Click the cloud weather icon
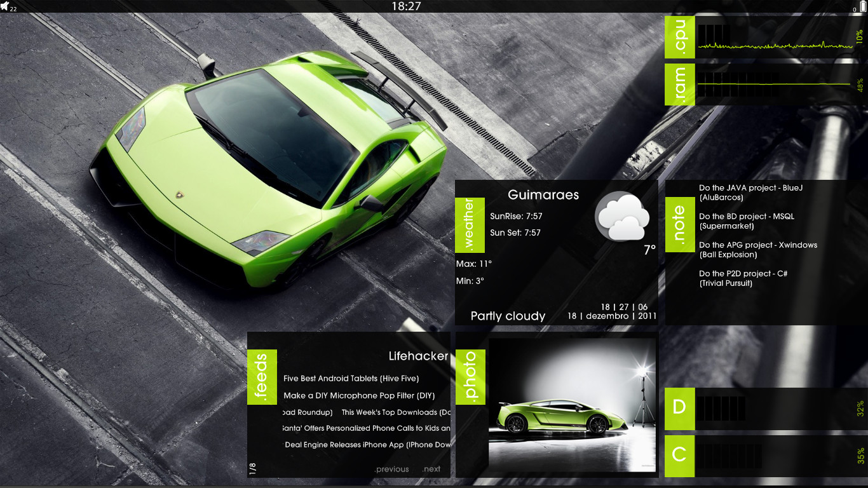Viewport: 868px width, 488px height. click(x=622, y=216)
